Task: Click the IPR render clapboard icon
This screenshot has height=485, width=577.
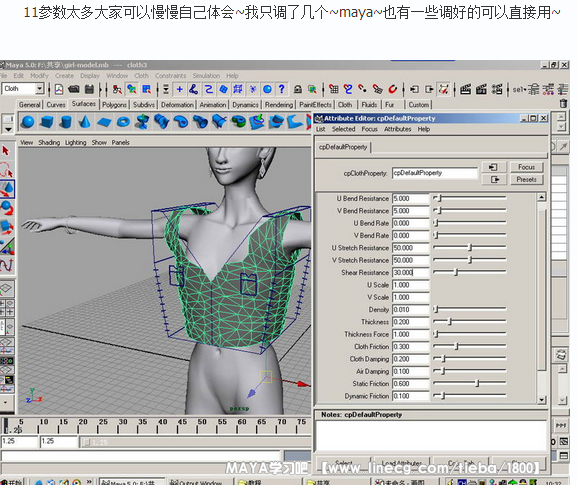Action: 481,89
